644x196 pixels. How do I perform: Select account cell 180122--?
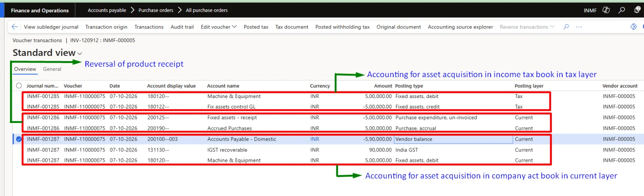[158, 107]
